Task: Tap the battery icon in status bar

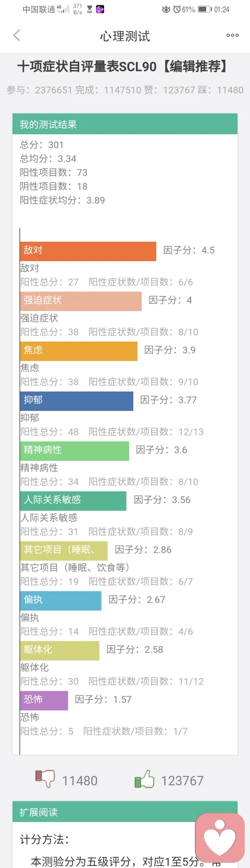Action: click(x=205, y=9)
